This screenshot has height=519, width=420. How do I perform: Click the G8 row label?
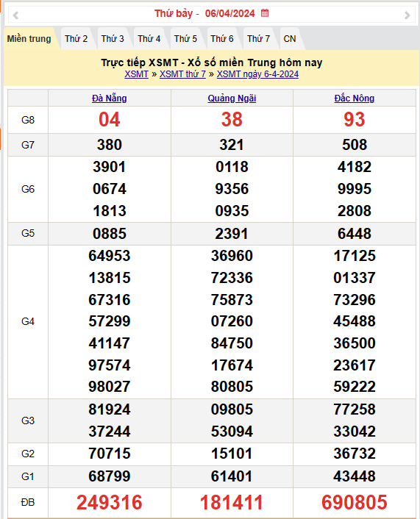point(28,120)
